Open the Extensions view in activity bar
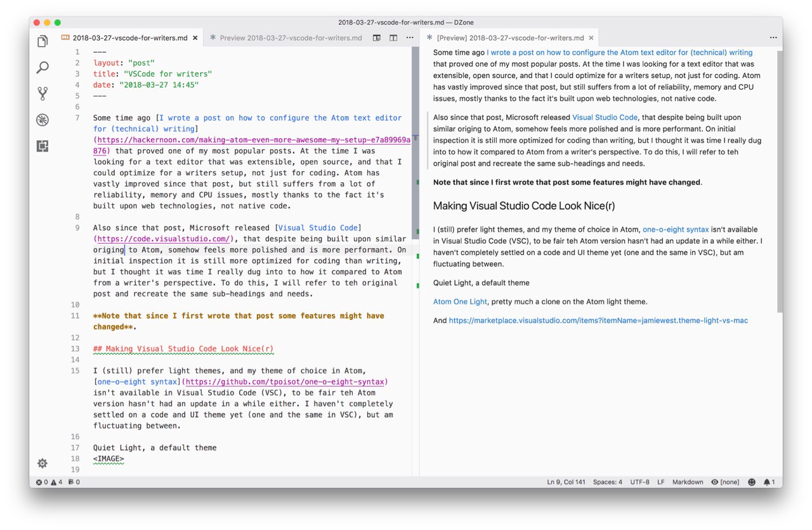The image size is (812, 530). pyautogui.click(x=43, y=146)
